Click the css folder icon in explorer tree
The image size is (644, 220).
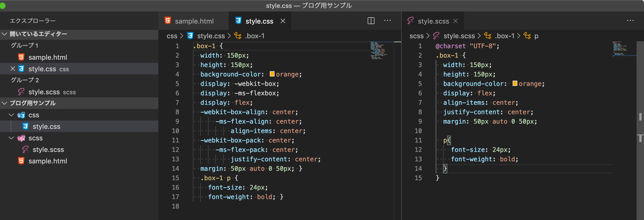[x=21, y=115]
